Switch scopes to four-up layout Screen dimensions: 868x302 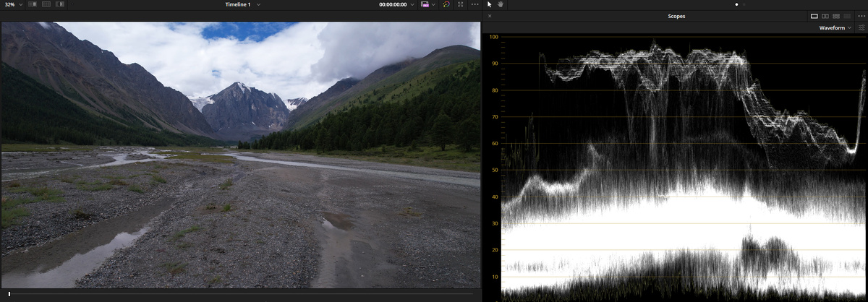[x=836, y=16]
